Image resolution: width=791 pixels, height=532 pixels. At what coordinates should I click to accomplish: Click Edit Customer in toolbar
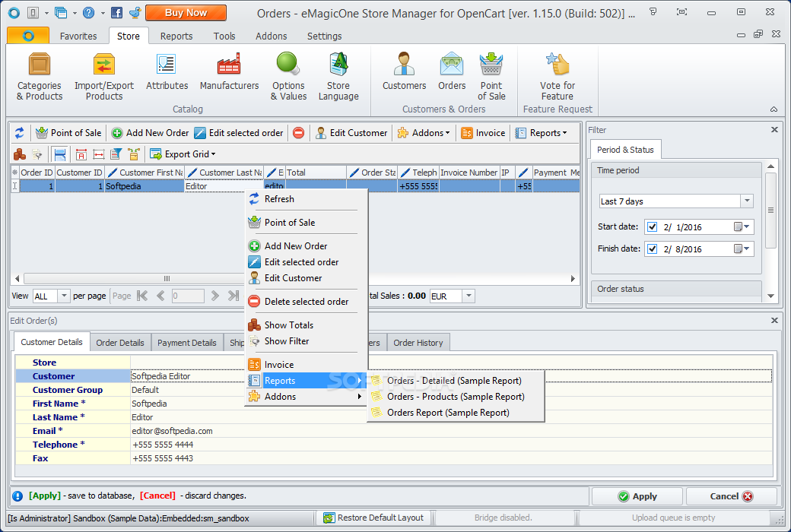pyautogui.click(x=351, y=133)
